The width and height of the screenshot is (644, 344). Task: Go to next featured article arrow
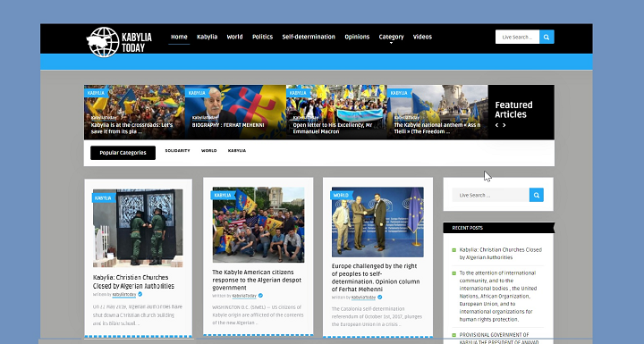click(x=504, y=125)
